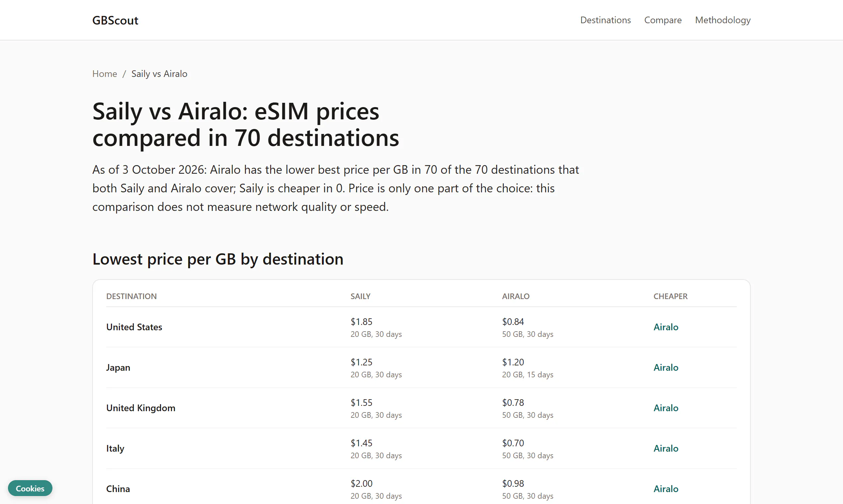Click the United States destination row
Screen dimensions: 843x504
421,327
